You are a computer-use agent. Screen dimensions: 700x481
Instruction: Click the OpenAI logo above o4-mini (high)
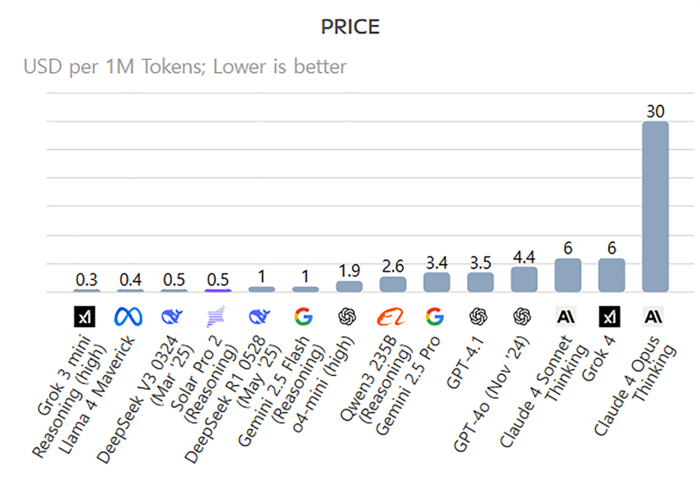pyautogui.click(x=347, y=317)
